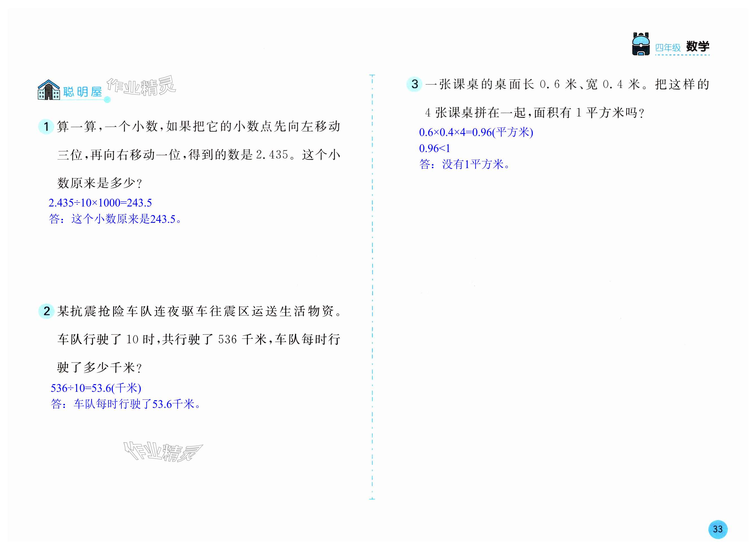Screen dimensions: 756x550
Task: Click the answer 2.435÷10×1000=243.5
Action: point(100,203)
